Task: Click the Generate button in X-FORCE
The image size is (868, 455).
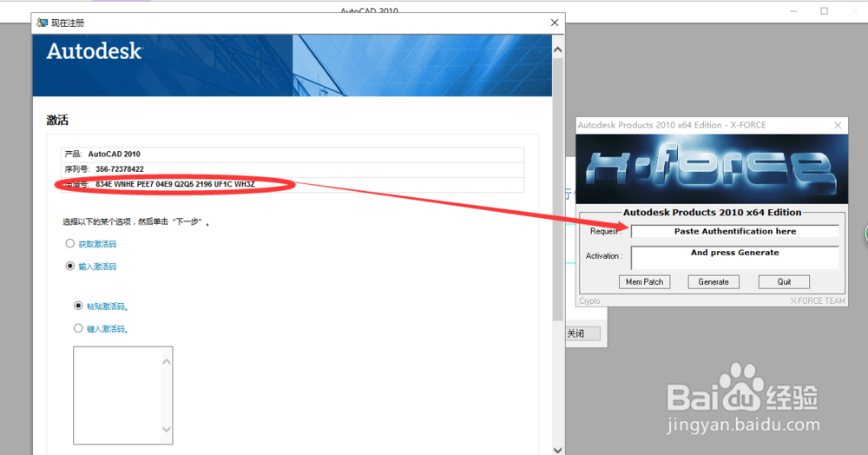Action: pyautogui.click(x=713, y=281)
